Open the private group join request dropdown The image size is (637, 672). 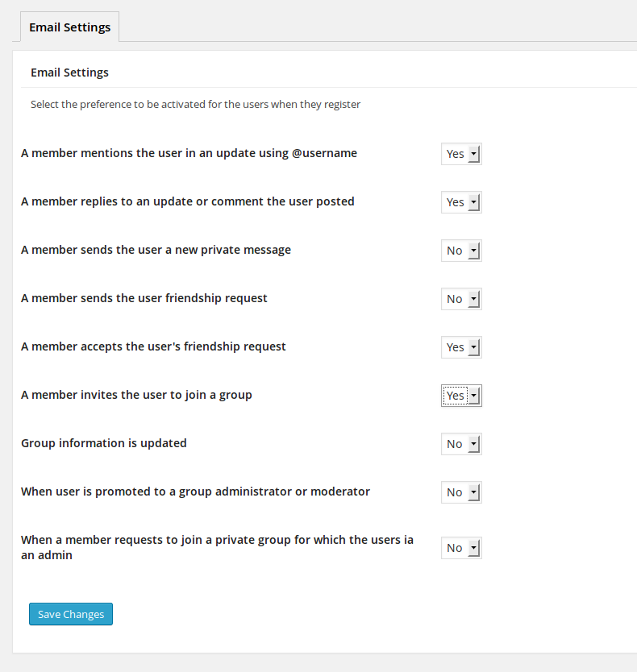click(460, 547)
